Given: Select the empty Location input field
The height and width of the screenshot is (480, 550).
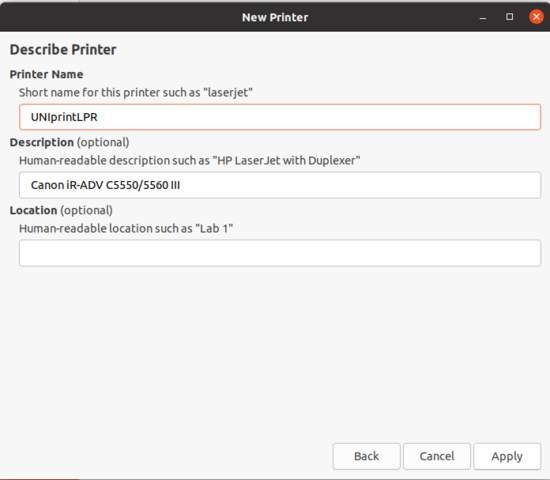Looking at the screenshot, I should coord(280,253).
